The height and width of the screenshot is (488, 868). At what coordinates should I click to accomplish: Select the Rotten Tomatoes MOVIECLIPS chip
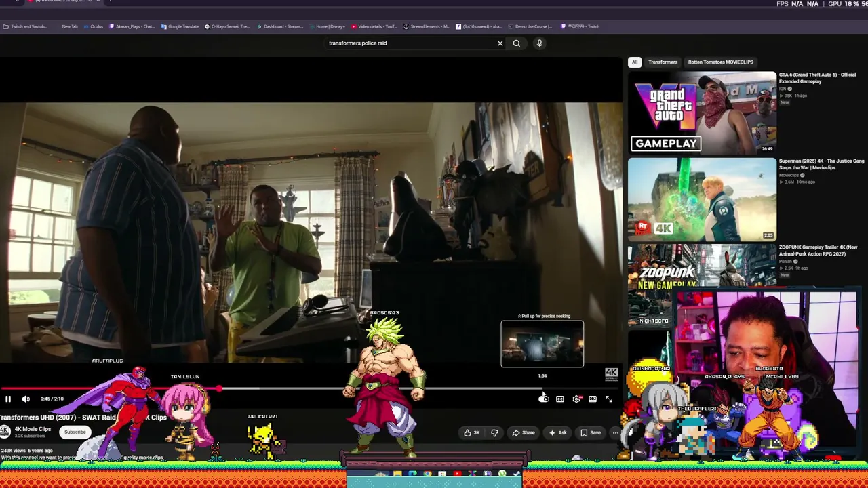coord(720,62)
